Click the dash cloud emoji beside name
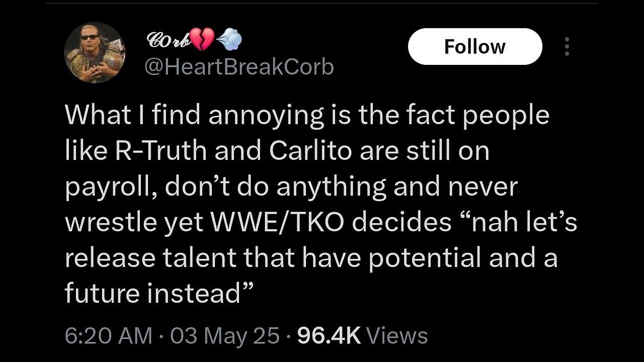Screen dimensions: 644x362 coord(229,41)
